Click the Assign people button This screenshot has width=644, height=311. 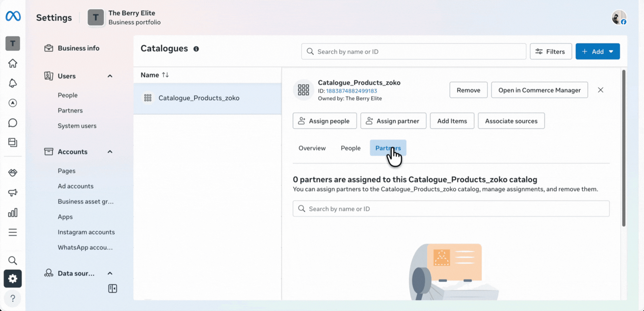click(x=325, y=121)
